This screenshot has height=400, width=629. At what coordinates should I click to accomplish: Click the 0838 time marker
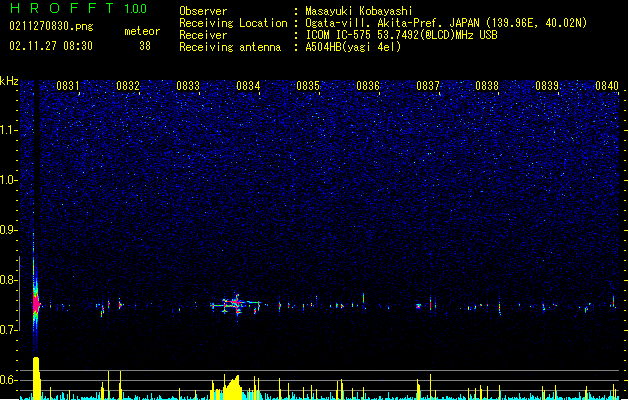click(x=487, y=86)
